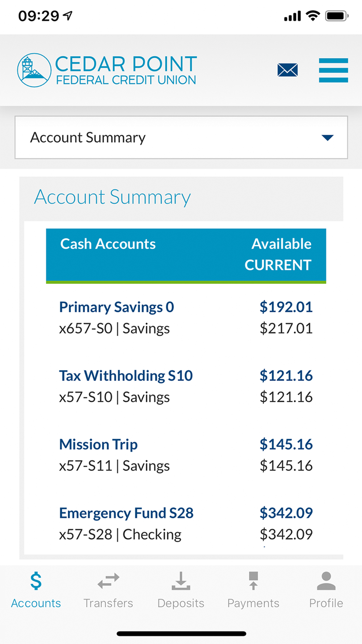Tap the Payments icon

point(253,581)
